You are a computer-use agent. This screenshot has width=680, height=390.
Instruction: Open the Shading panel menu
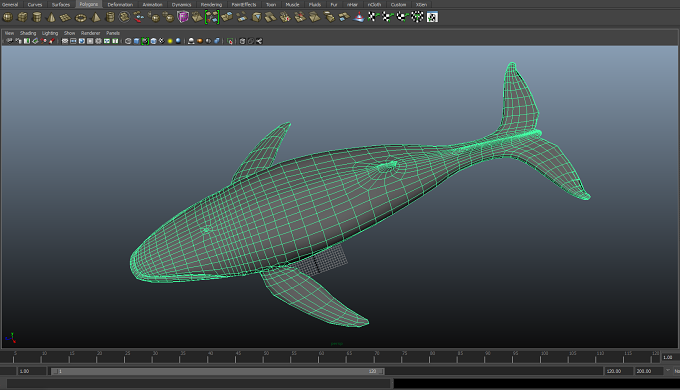(x=28, y=33)
